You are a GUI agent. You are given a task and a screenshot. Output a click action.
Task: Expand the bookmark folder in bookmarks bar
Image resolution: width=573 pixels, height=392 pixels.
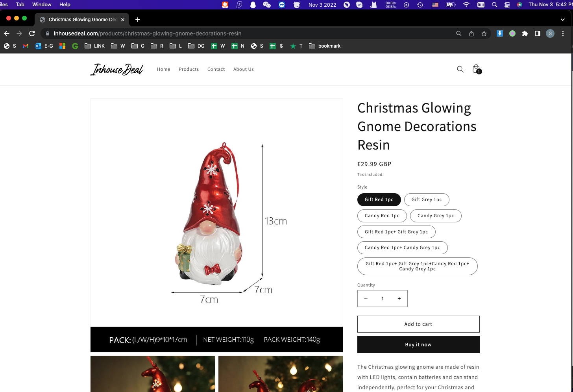pyautogui.click(x=325, y=46)
